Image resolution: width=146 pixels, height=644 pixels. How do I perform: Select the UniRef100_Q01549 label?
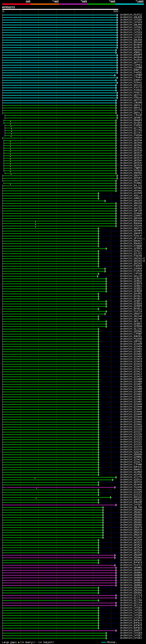tap(131, 193)
